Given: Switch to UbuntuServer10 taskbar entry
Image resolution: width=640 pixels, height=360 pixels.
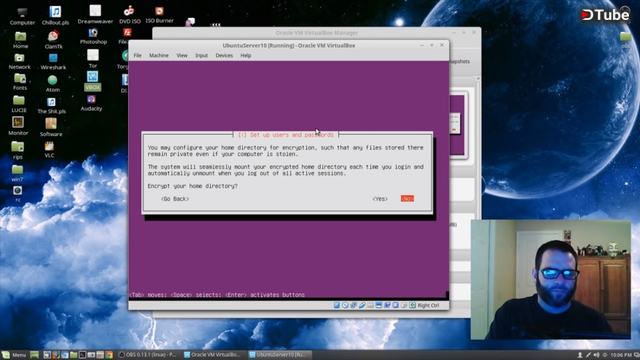Looking at the screenshot, I should tap(280, 355).
